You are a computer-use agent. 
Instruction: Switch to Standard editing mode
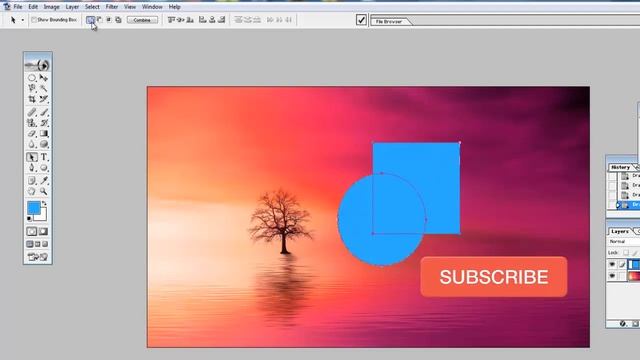[x=32, y=231]
